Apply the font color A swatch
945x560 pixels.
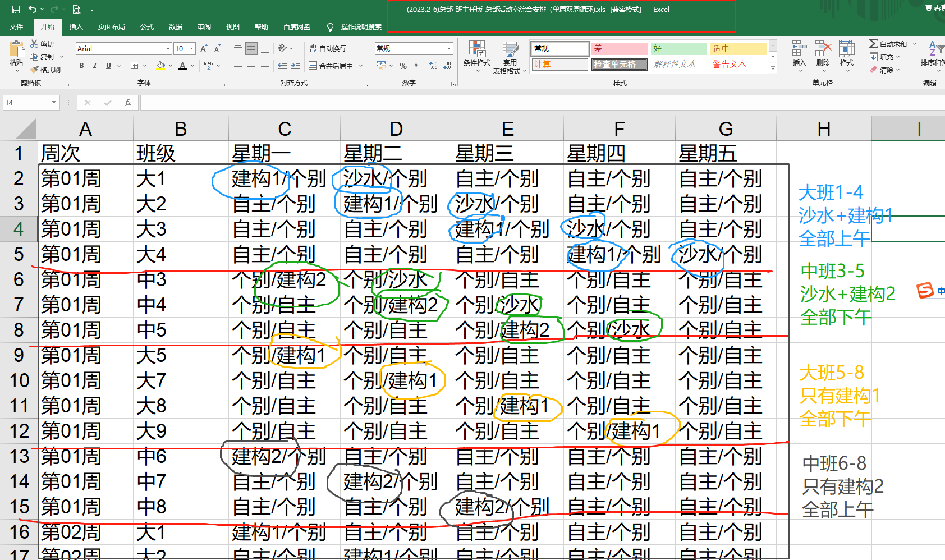click(182, 66)
